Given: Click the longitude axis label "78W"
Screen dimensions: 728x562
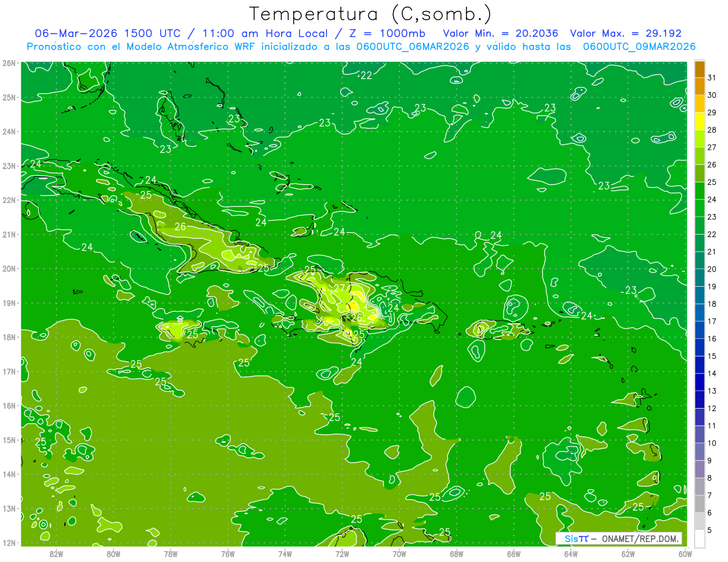Looking at the screenshot, I should coord(170,554).
